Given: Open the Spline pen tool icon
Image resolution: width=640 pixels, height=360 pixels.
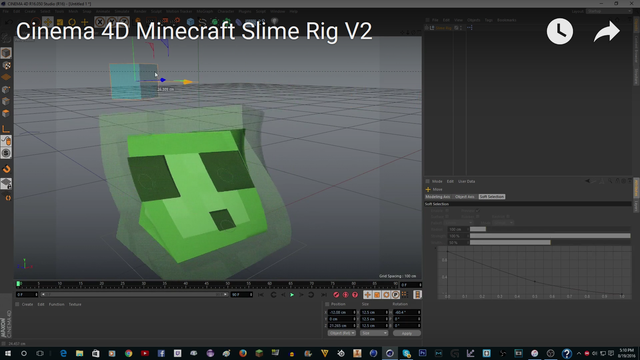Looking at the screenshot, I should [x=202, y=22].
